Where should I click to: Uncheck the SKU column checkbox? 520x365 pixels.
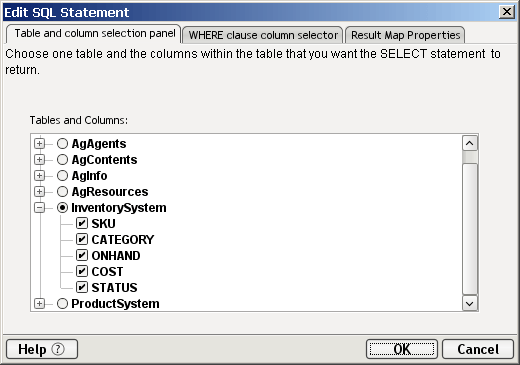click(82, 223)
